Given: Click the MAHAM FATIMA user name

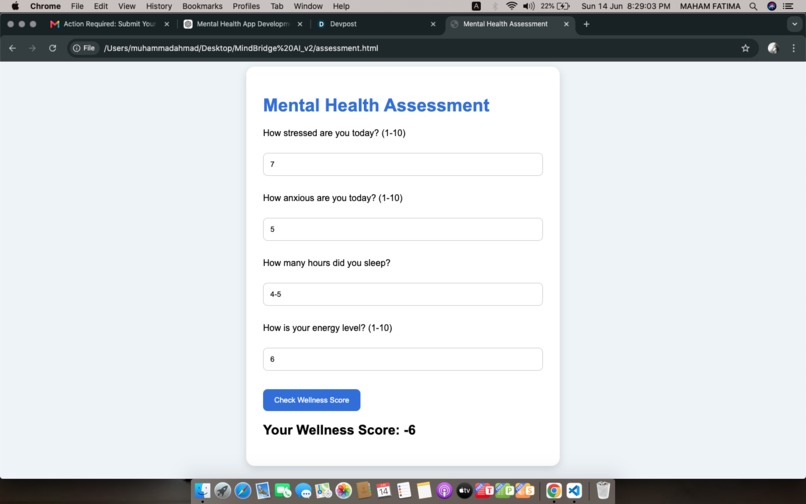Looking at the screenshot, I should [710, 6].
